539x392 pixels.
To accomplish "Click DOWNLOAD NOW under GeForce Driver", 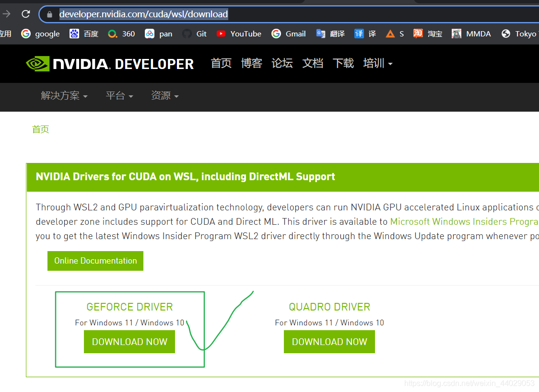I will click(x=129, y=342).
